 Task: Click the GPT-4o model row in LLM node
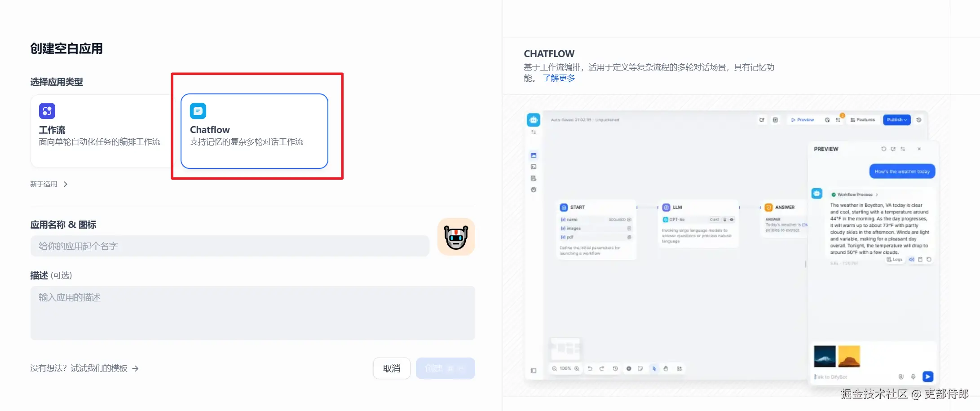click(698, 220)
